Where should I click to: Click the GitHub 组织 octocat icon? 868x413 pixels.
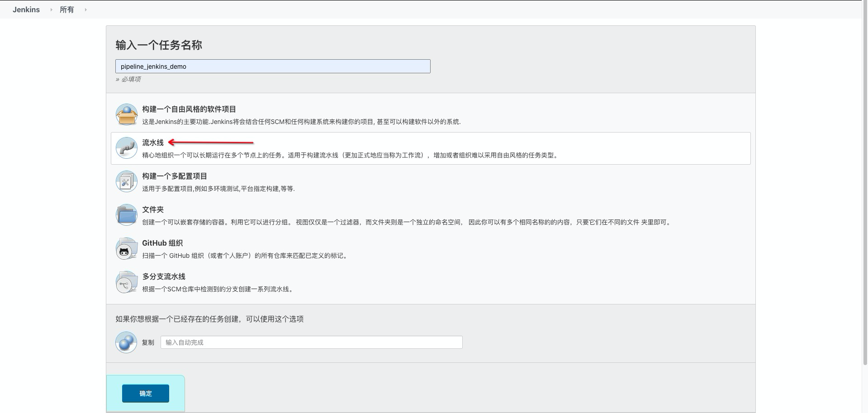click(x=127, y=248)
